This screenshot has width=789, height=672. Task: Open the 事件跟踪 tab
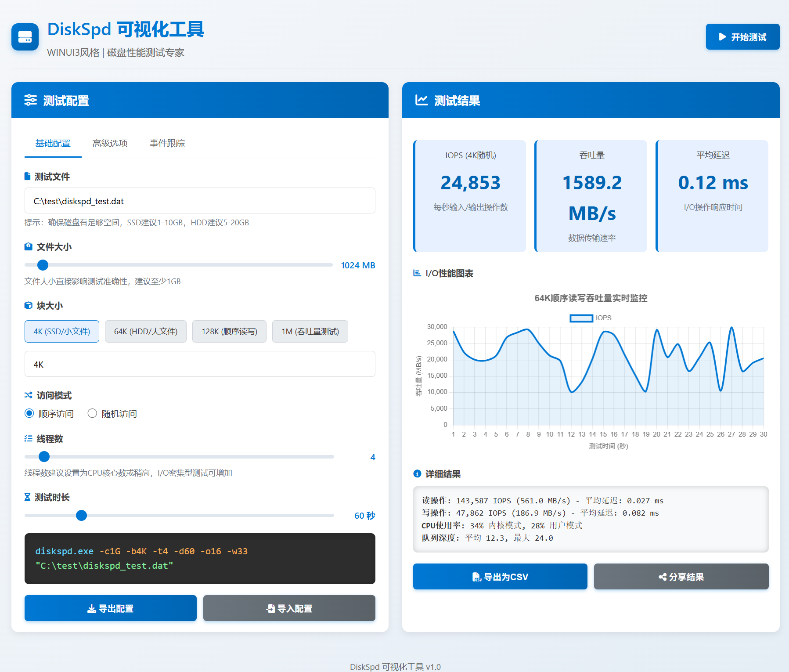167,144
